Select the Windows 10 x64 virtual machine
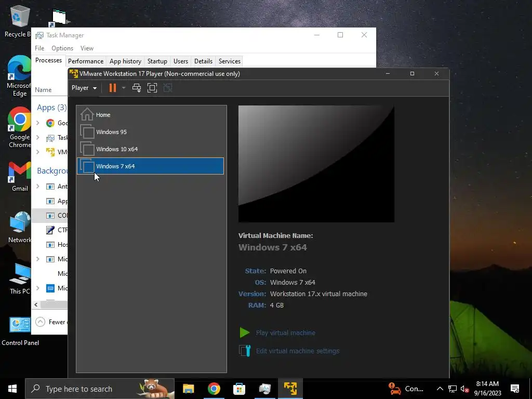The height and width of the screenshot is (399, 532). (x=150, y=149)
